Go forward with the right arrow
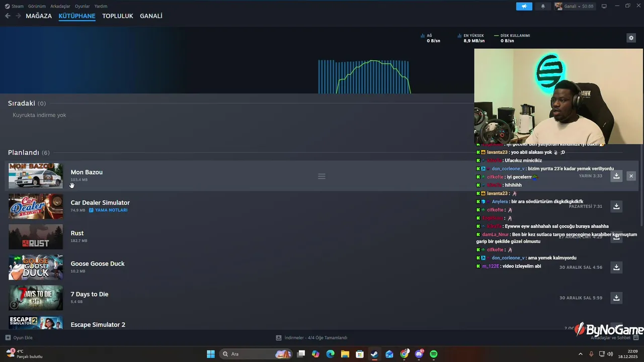 coord(18,16)
